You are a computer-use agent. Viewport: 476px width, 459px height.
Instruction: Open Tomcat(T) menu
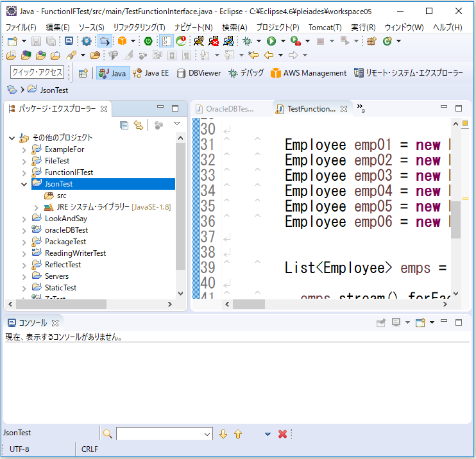(325, 28)
